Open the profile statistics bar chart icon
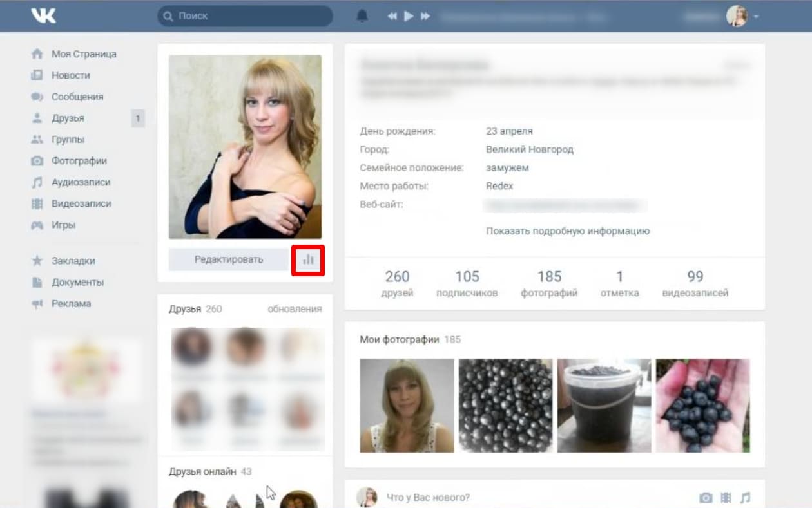Viewport: 812px width, 508px height. pyautogui.click(x=308, y=259)
